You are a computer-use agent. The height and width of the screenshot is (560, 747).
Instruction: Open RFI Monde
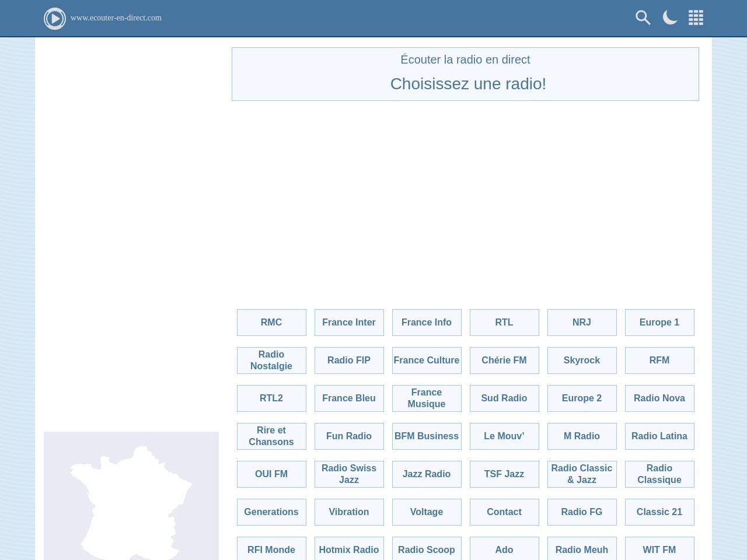(x=271, y=549)
